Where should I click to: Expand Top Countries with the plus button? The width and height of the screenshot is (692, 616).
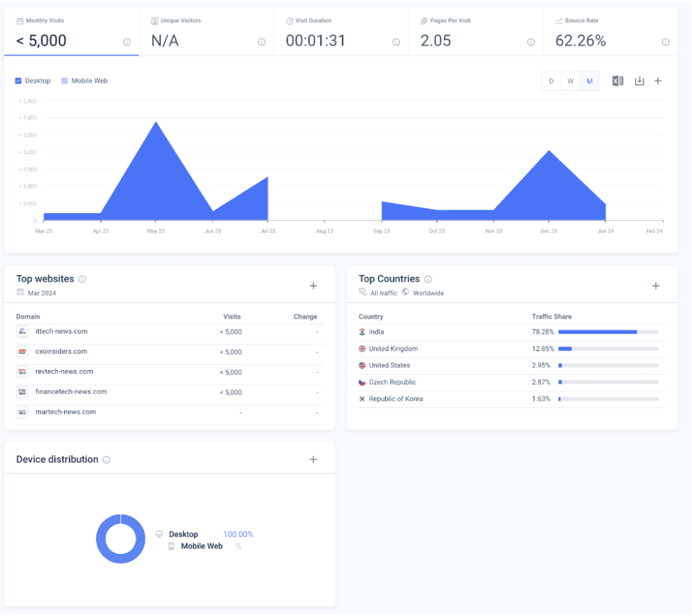(x=656, y=286)
